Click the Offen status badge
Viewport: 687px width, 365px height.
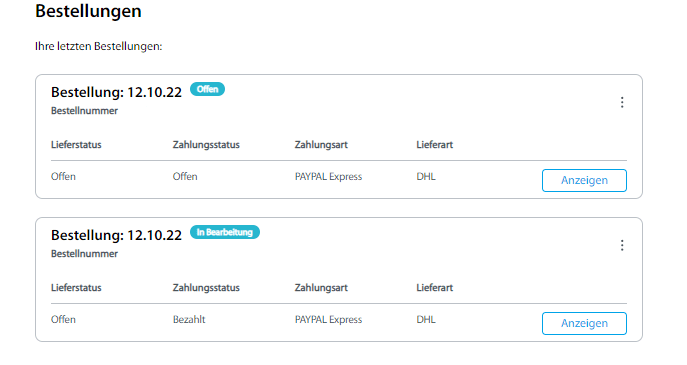207,89
